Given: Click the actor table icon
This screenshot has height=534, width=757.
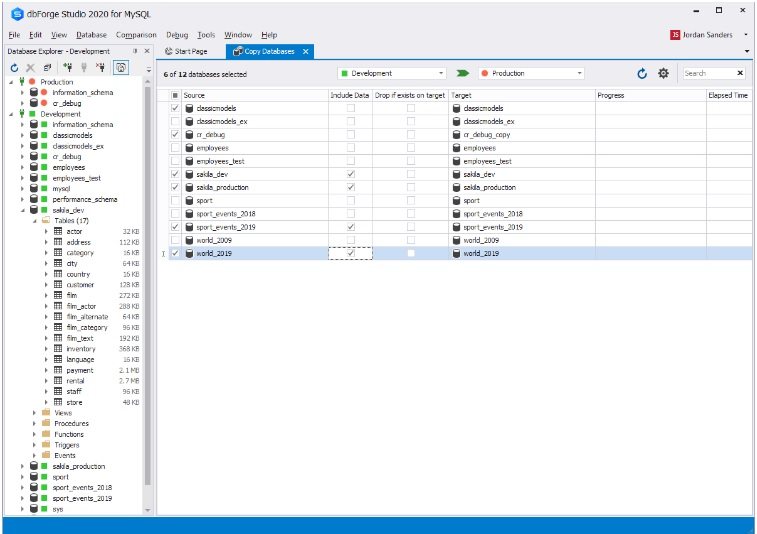Looking at the screenshot, I should tap(58, 231).
